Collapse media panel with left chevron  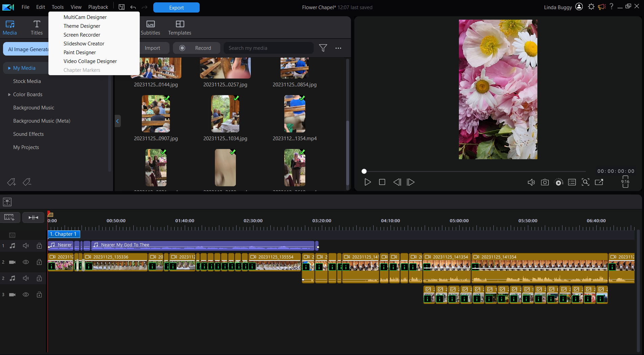pyautogui.click(x=117, y=121)
